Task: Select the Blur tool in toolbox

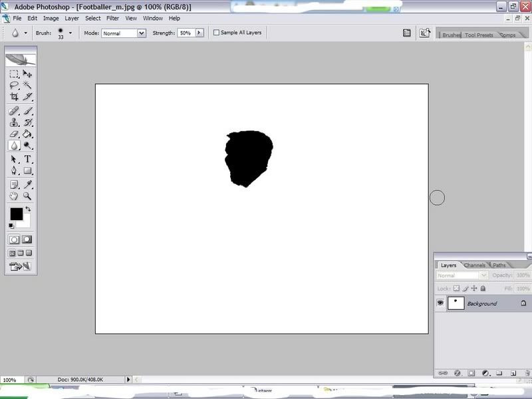Action: pyautogui.click(x=14, y=146)
